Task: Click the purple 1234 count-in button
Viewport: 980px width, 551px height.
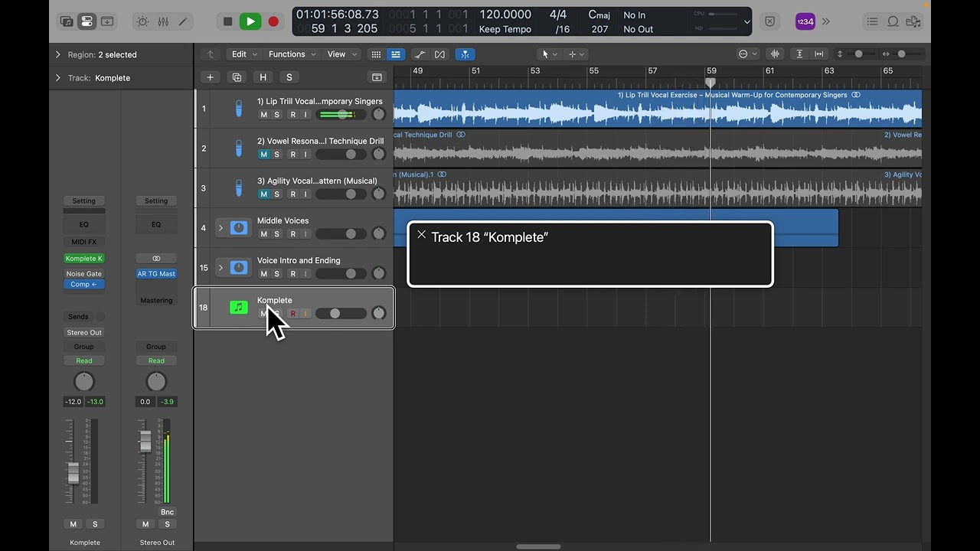Action: 805,21
